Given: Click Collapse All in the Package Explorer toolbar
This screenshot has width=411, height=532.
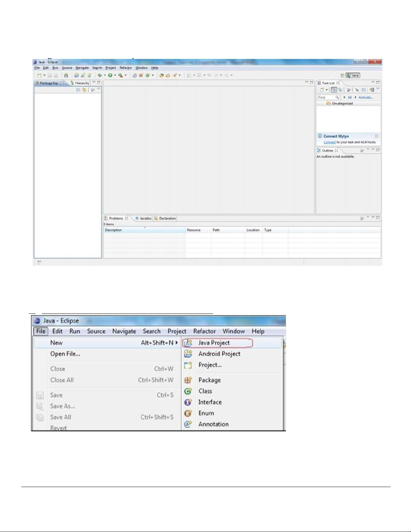Looking at the screenshot, I should [x=78, y=90].
